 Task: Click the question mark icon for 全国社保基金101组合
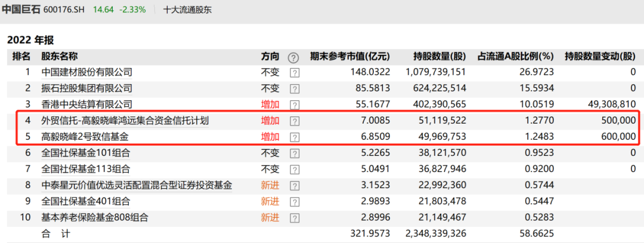click(x=294, y=153)
